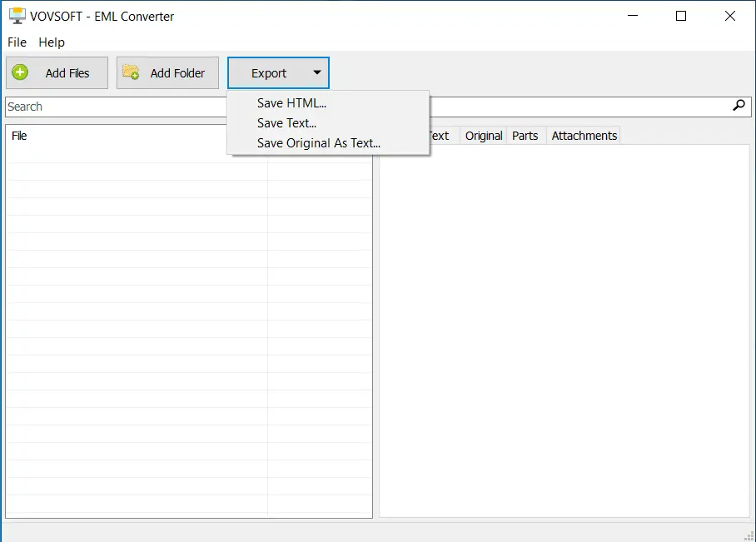Click the green plus Add Files icon
The height and width of the screenshot is (542, 756).
pos(21,73)
